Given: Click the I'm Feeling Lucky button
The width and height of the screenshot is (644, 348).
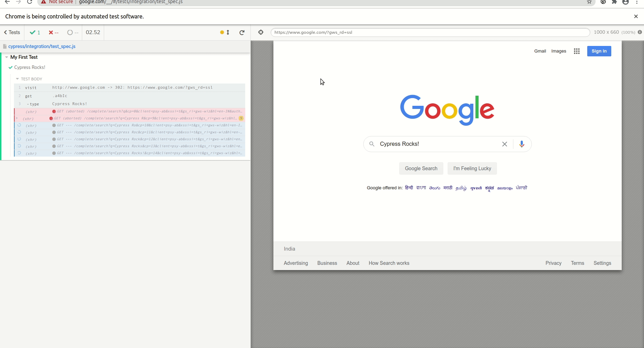Looking at the screenshot, I should pos(472,168).
